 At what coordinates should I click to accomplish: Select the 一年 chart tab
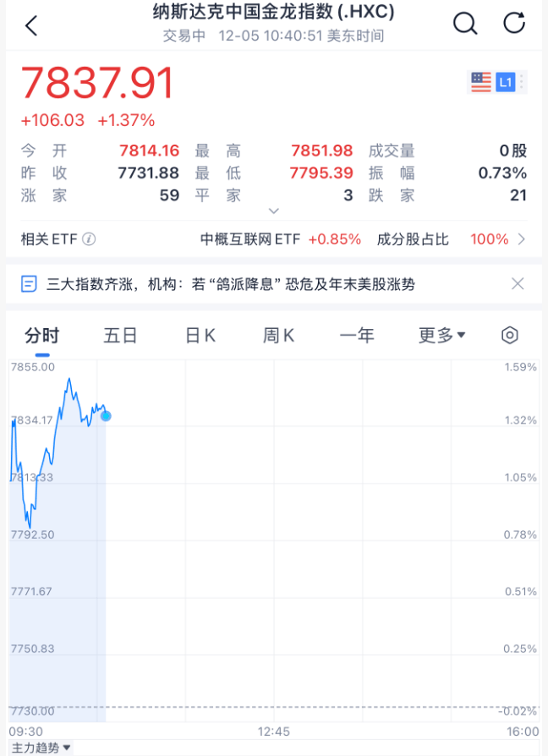357,335
